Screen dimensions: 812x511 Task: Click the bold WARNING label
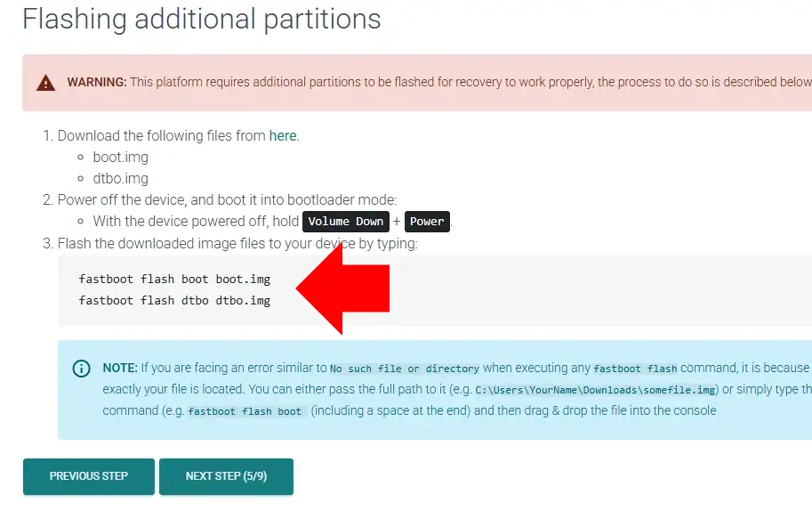click(97, 83)
